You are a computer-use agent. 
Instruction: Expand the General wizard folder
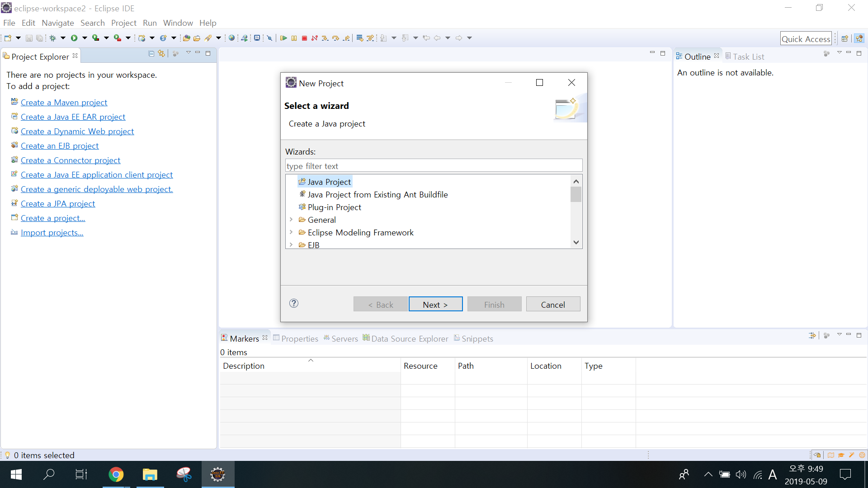[x=291, y=220]
